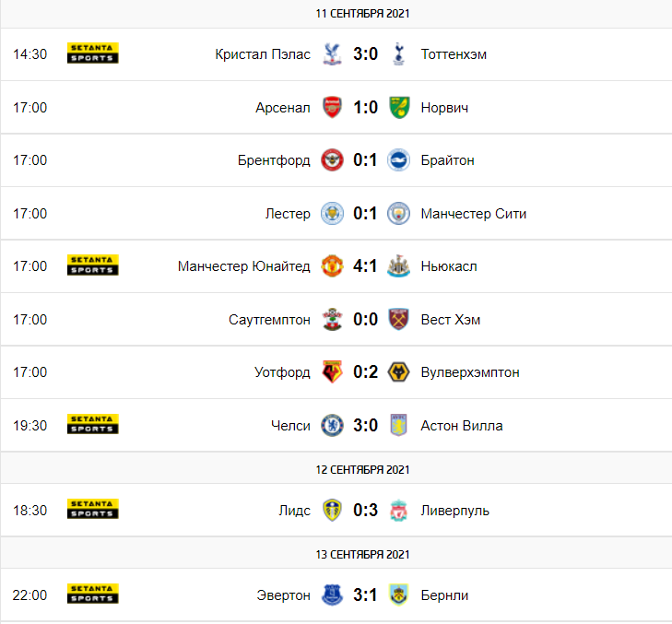
Task: Open the Саутгемптон team link
Action: point(269,320)
